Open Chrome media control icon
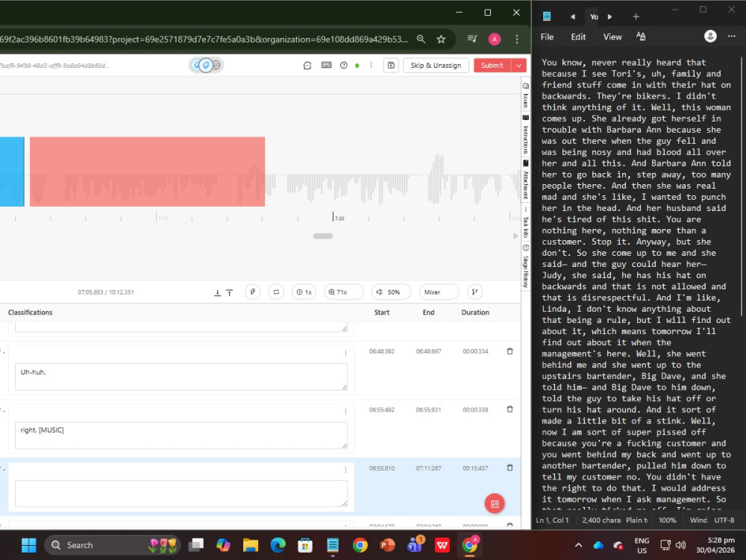 pos(472,39)
